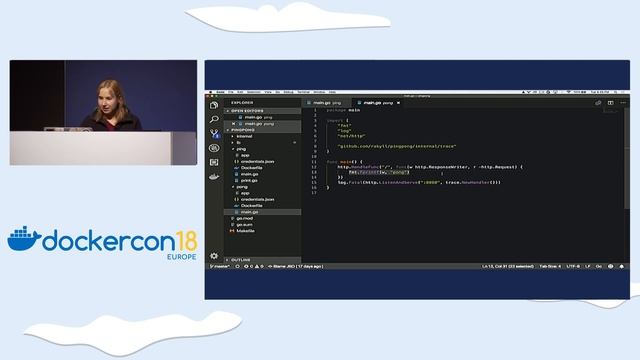Click the http.HandleFunc code line
Screen dimensions: 640x360
[x=430, y=167]
